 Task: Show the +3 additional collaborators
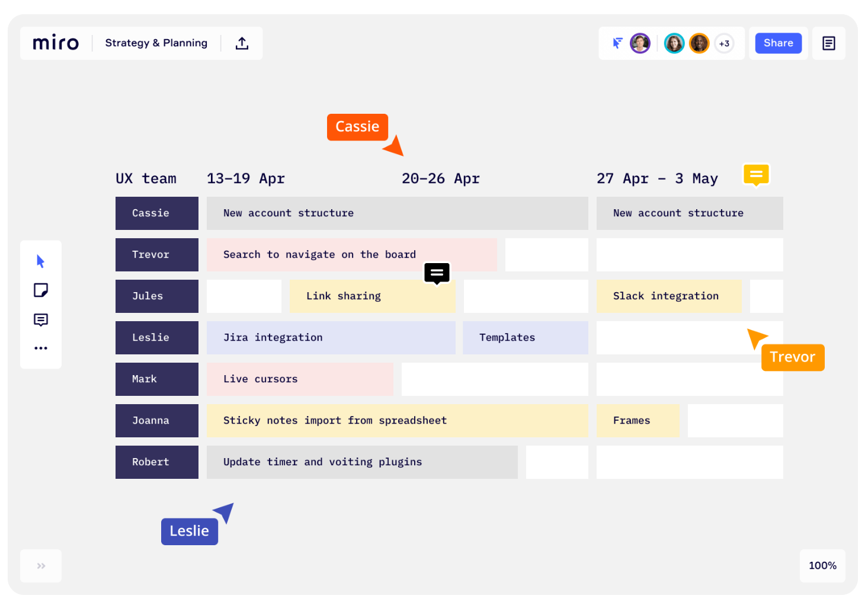tap(724, 43)
